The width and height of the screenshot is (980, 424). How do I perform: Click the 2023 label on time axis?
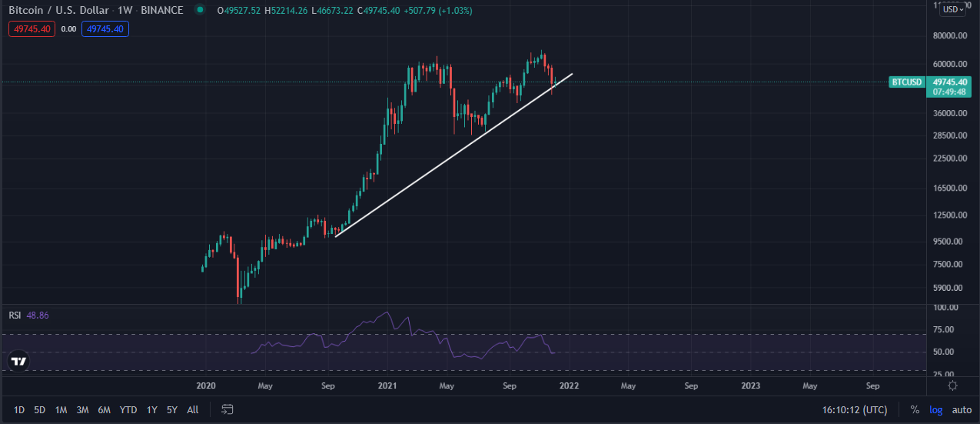[751, 386]
